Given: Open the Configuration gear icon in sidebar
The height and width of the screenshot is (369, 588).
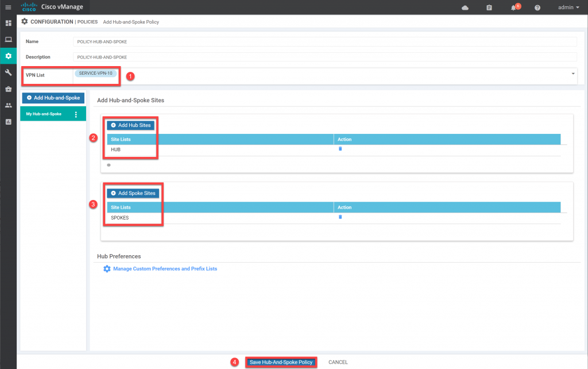Looking at the screenshot, I should 8,56.
